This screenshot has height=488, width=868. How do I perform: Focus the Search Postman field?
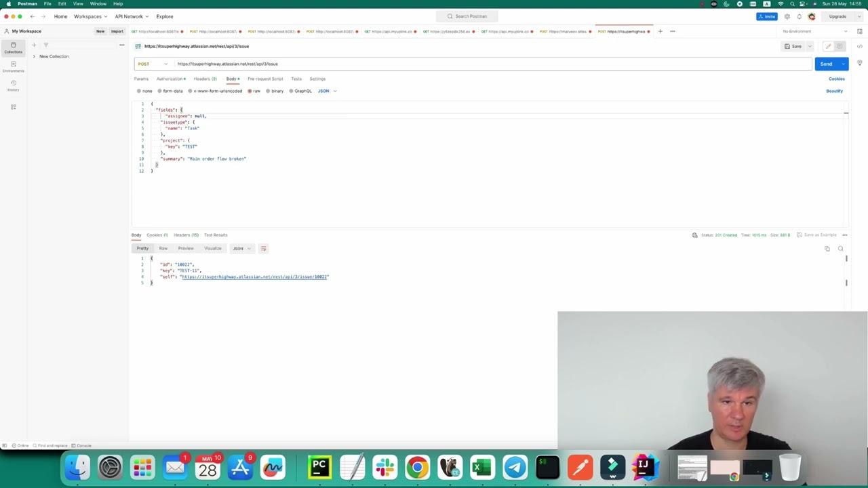[467, 16]
